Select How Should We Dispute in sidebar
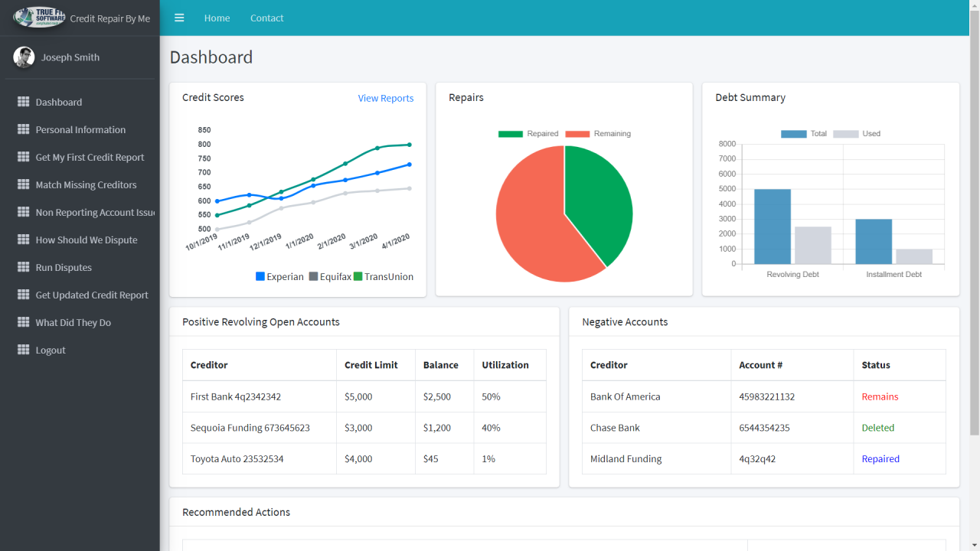 coord(87,240)
